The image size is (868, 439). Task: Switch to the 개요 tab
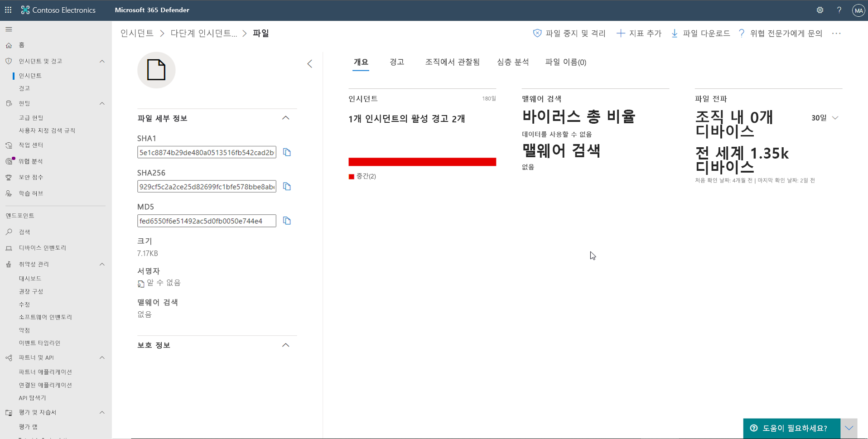pos(361,62)
